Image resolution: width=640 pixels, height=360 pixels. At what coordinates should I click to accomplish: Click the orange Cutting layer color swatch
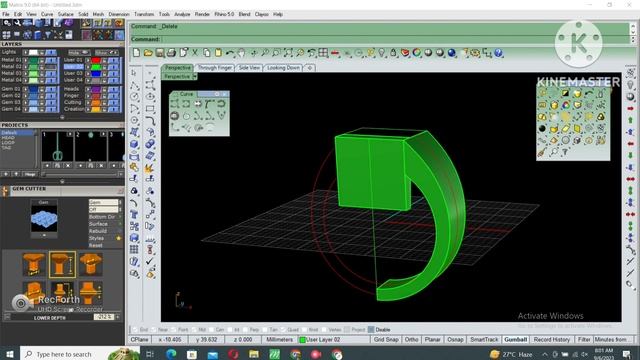pyautogui.click(x=96, y=102)
